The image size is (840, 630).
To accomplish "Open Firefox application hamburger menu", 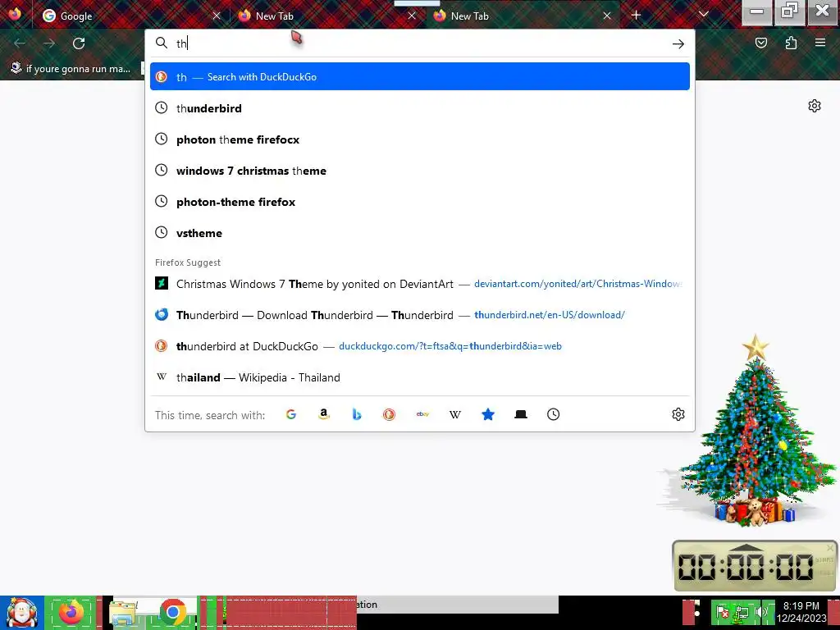I will 820,43.
